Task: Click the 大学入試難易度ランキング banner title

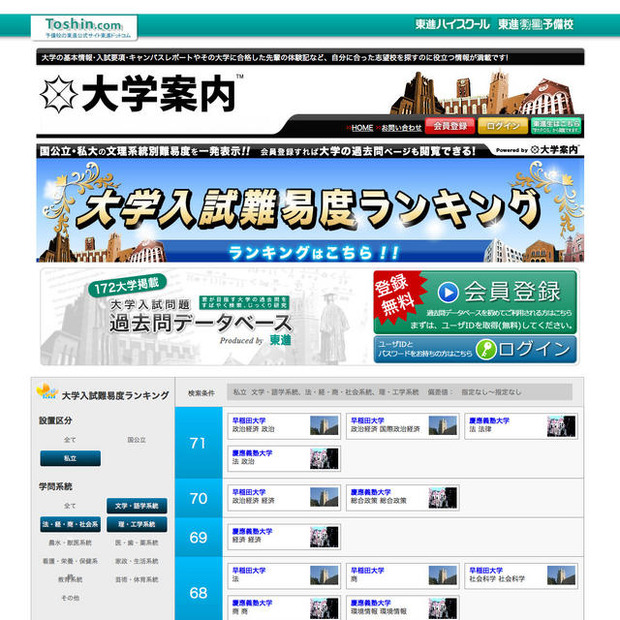Action: click(310, 208)
